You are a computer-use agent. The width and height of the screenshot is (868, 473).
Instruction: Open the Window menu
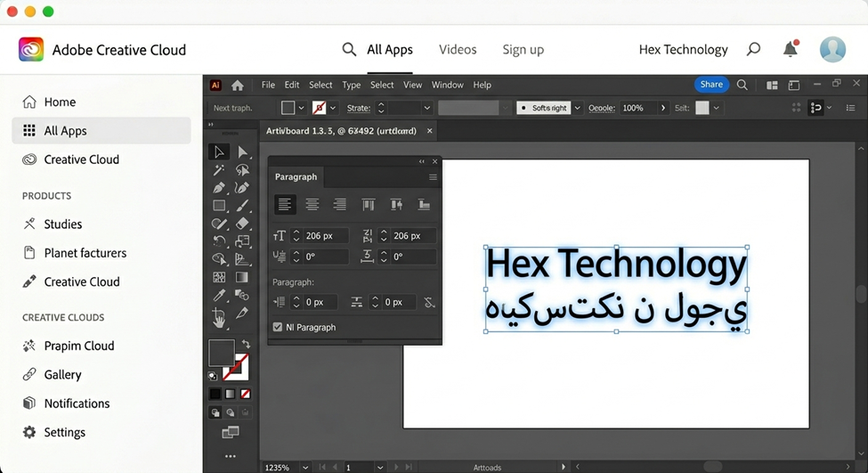click(x=447, y=85)
